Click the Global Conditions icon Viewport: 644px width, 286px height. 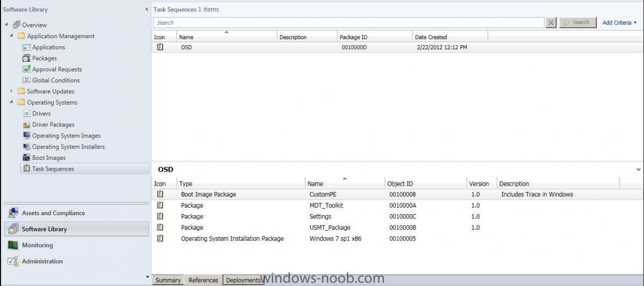click(x=27, y=80)
